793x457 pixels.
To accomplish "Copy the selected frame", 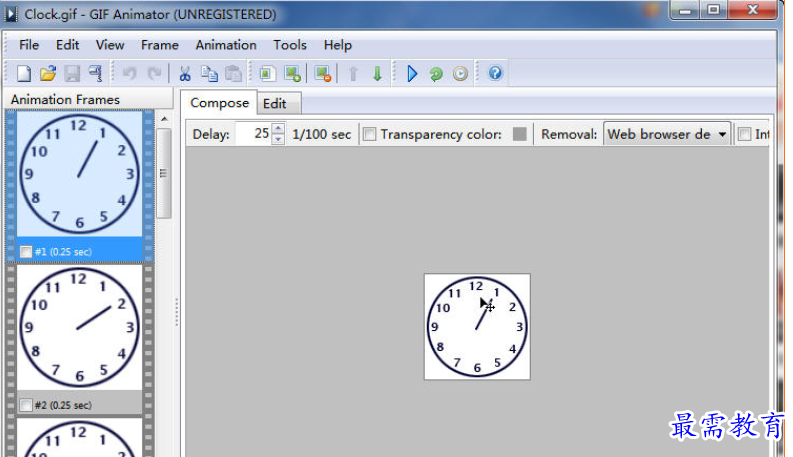I will (x=209, y=74).
